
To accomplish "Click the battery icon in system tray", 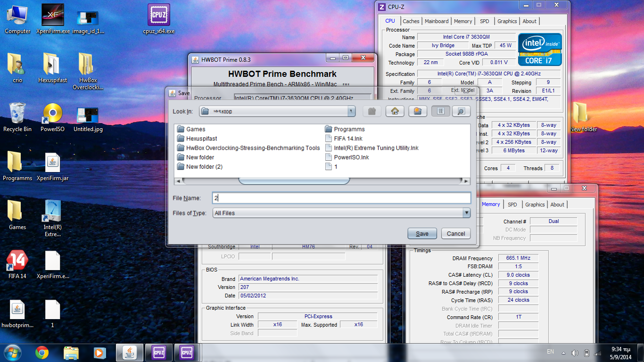I will click(586, 353).
